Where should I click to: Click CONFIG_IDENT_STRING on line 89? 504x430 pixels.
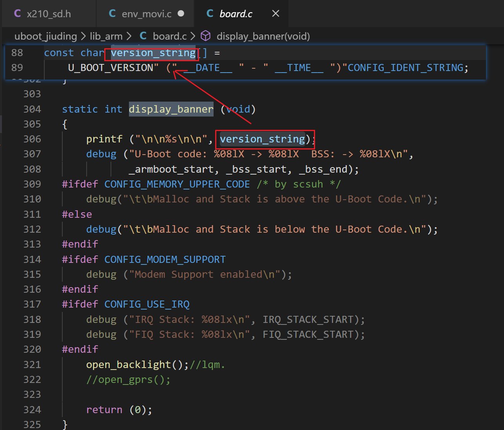click(406, 67)
